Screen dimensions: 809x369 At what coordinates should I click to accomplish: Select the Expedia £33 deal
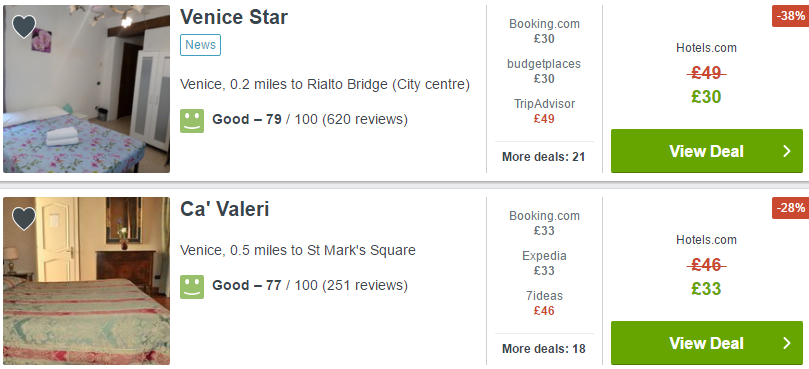click(544, 263)
